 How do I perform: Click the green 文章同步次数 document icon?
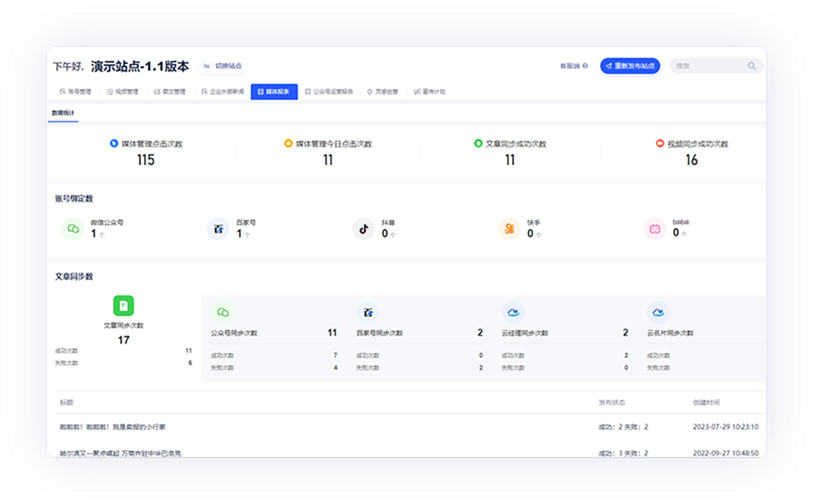(x=123, y=305)
